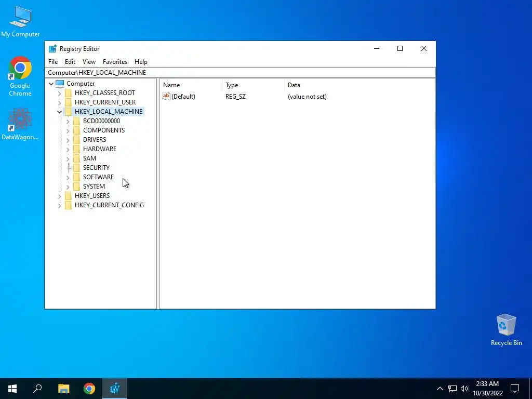
Task: Expand the DRIVERS chevron
Action: pyautogui.click(x=68, y=140)
